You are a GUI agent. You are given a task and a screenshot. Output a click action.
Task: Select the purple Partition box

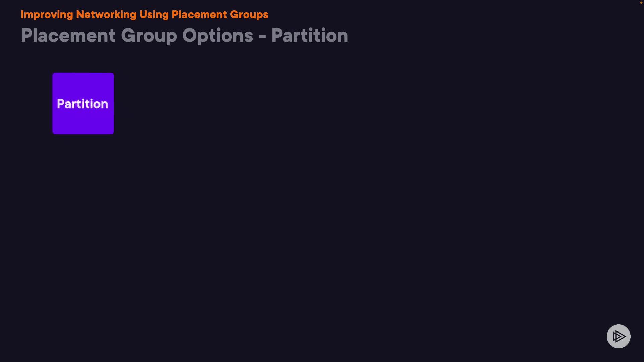click(x=83, y=104)
